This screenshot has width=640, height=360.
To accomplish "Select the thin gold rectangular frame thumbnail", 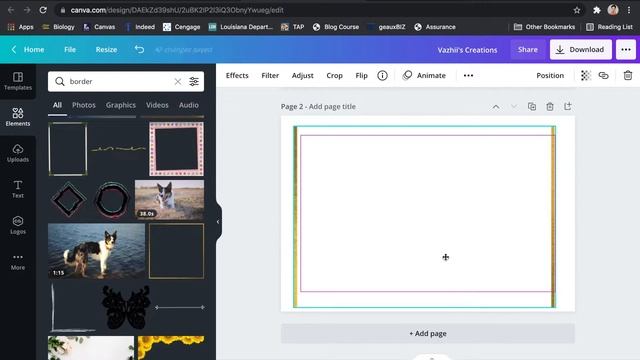I will coord(68,149).
